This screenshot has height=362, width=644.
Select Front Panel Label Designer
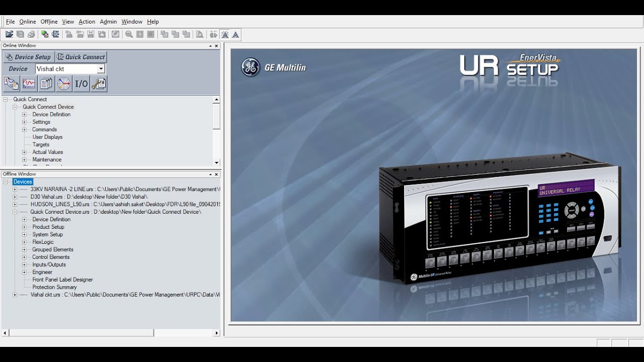tap(62, 280)
